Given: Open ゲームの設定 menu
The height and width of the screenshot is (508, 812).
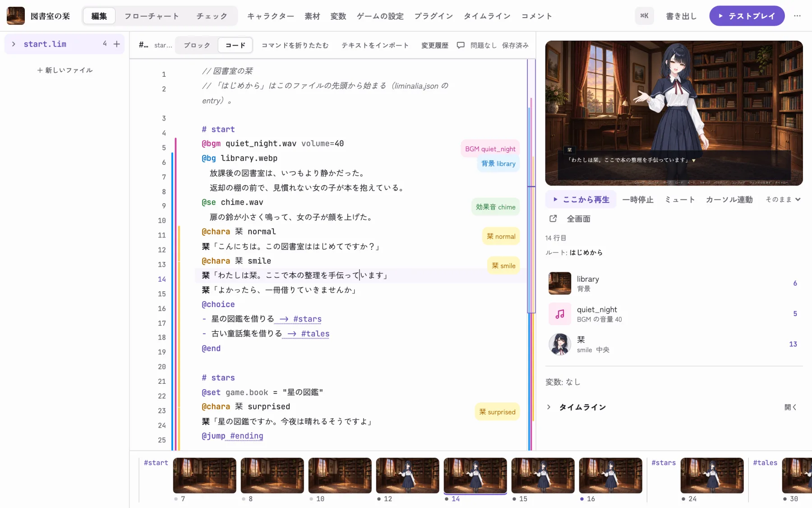Looking at the screenshot, I should 380,16.
